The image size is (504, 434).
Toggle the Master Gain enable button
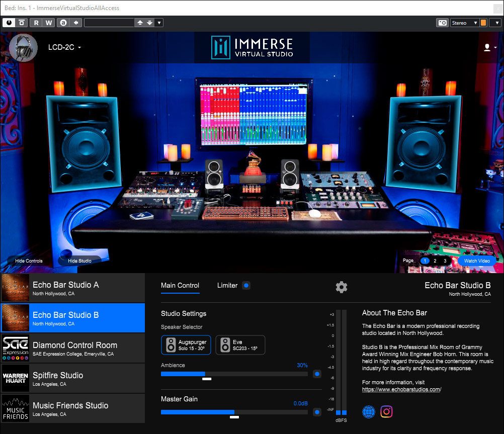pyautogui.click(x=317, y=412)
